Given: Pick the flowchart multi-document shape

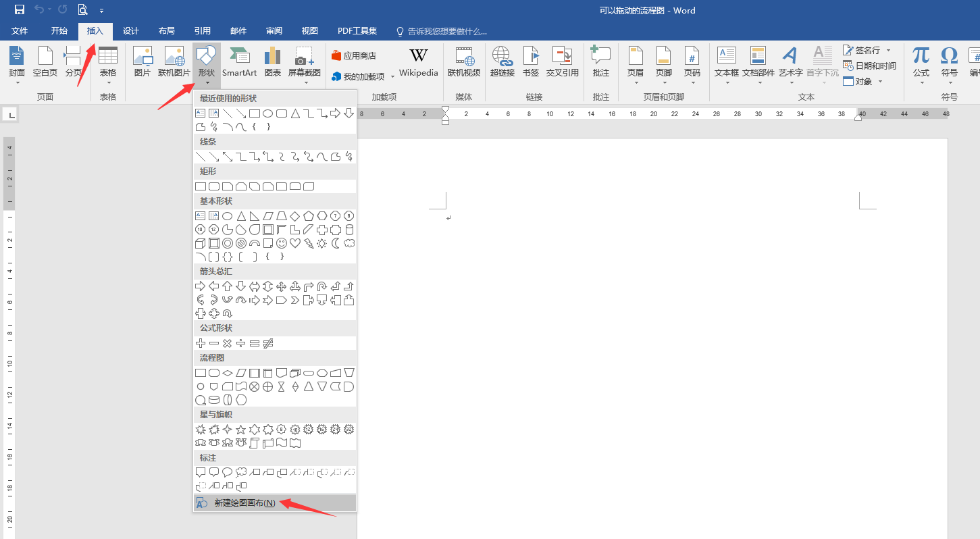Looking at the screenshot, I should point(295,373).
